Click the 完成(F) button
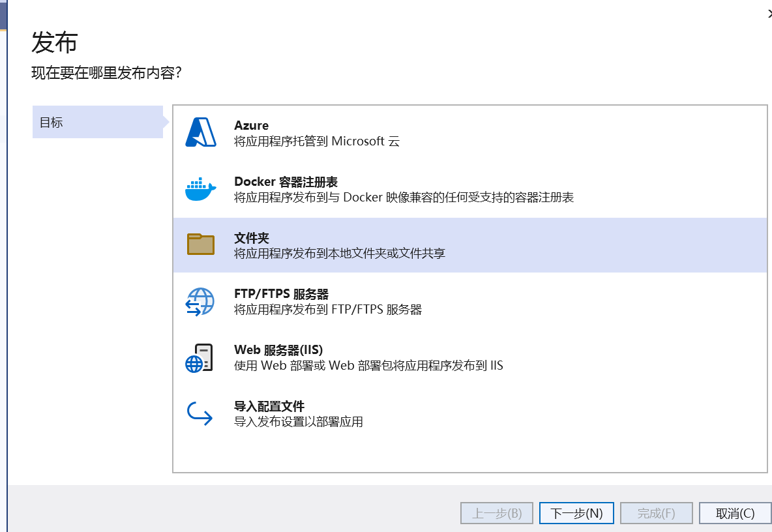Viewport: 772px width, 532px height. (656, 513)
